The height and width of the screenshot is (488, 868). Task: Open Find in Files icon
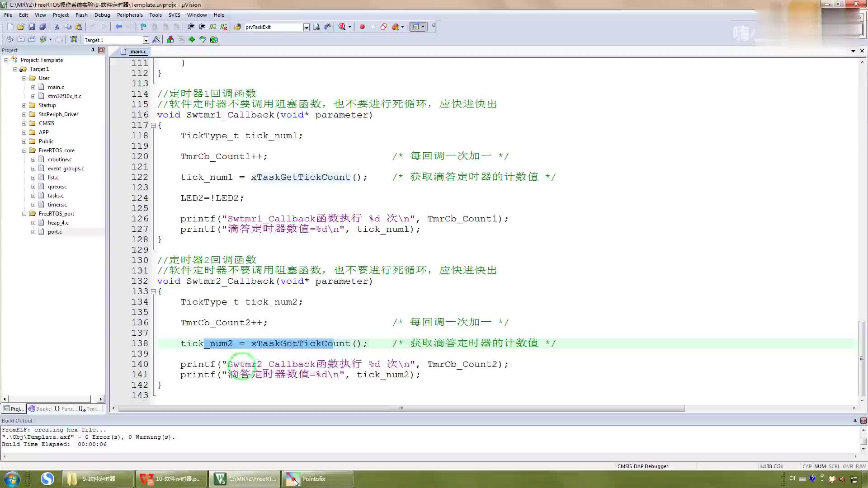click(x=238, y=27)
